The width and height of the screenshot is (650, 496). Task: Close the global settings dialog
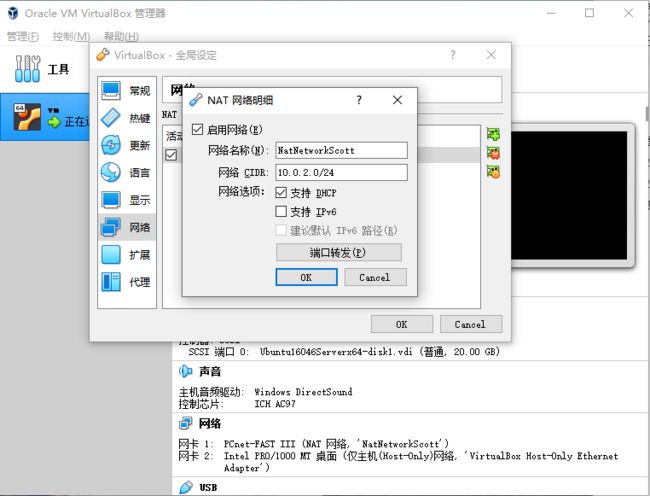pos(491,55)
